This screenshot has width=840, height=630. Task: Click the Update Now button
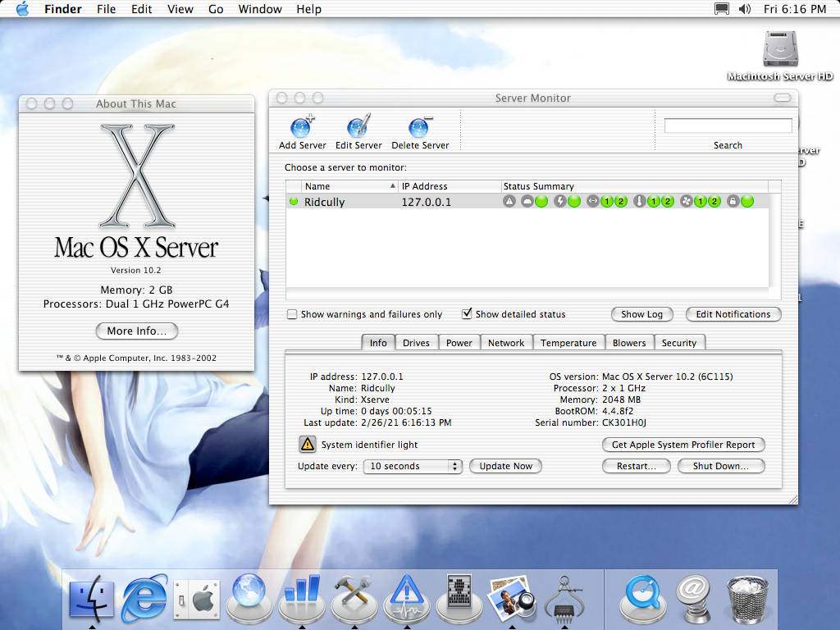pyautogui.click(x=505, y=466)
